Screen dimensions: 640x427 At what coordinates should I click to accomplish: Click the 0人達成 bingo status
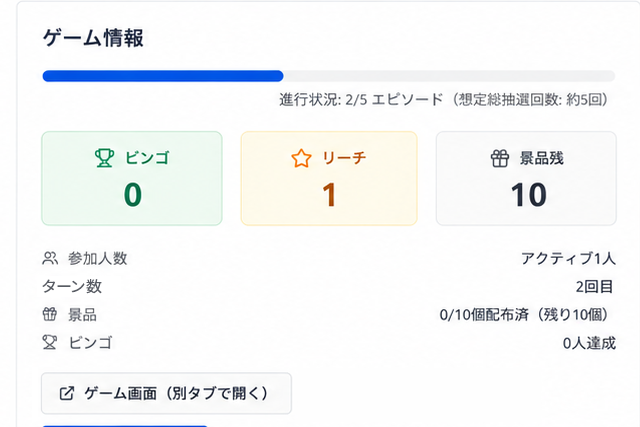point(589,343)
